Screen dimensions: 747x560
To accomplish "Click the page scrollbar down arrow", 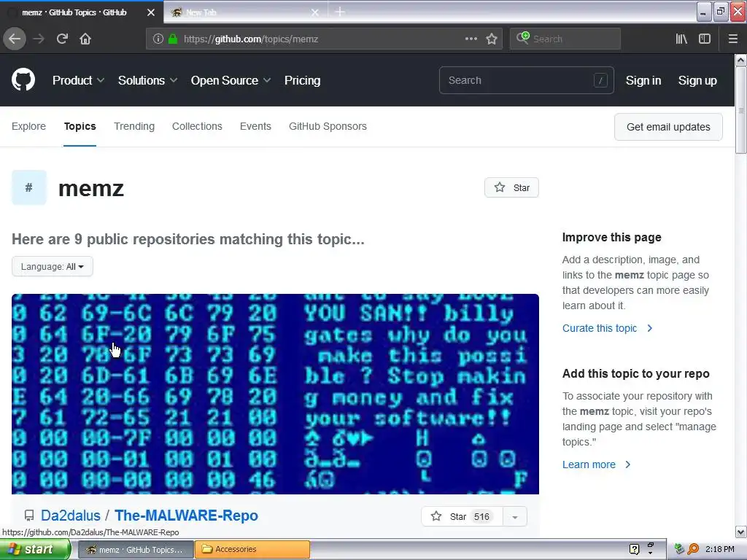I will (x=741, y=532).
